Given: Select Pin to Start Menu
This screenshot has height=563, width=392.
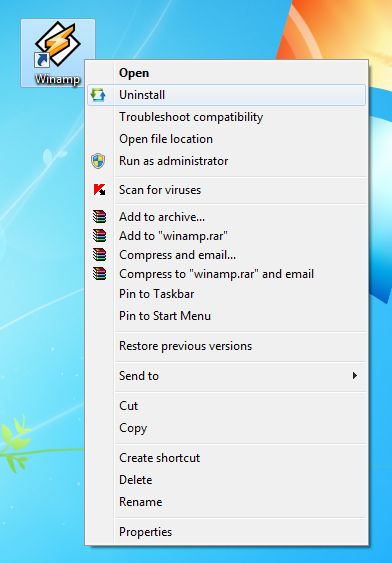Looking at the screenshot, I should point(227,316).
